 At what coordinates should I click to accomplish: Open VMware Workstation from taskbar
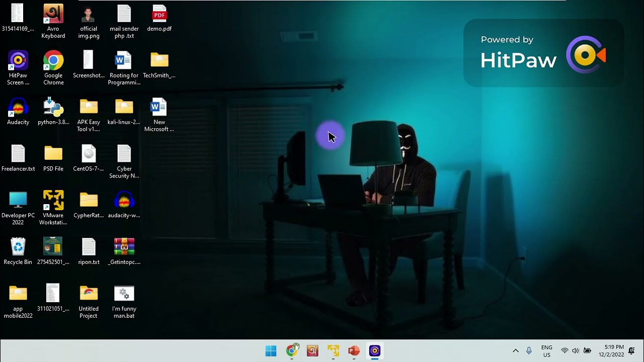pyautogui.click(x=333, y=350)
